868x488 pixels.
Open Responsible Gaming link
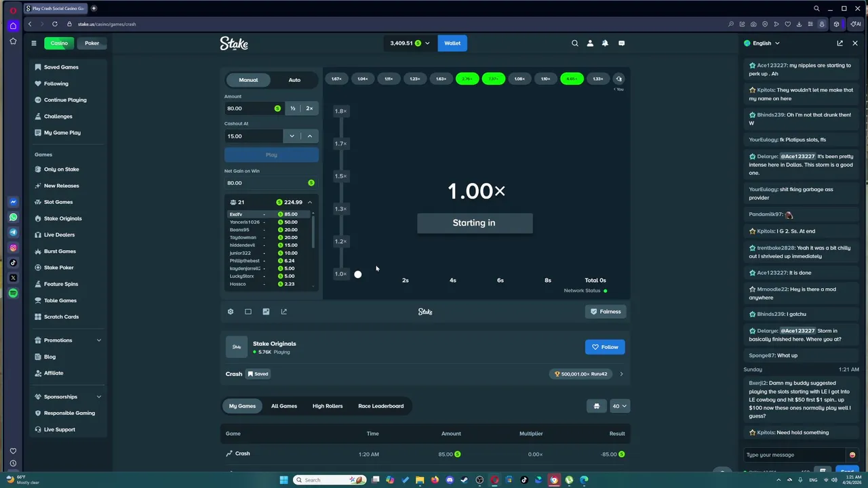69,413
